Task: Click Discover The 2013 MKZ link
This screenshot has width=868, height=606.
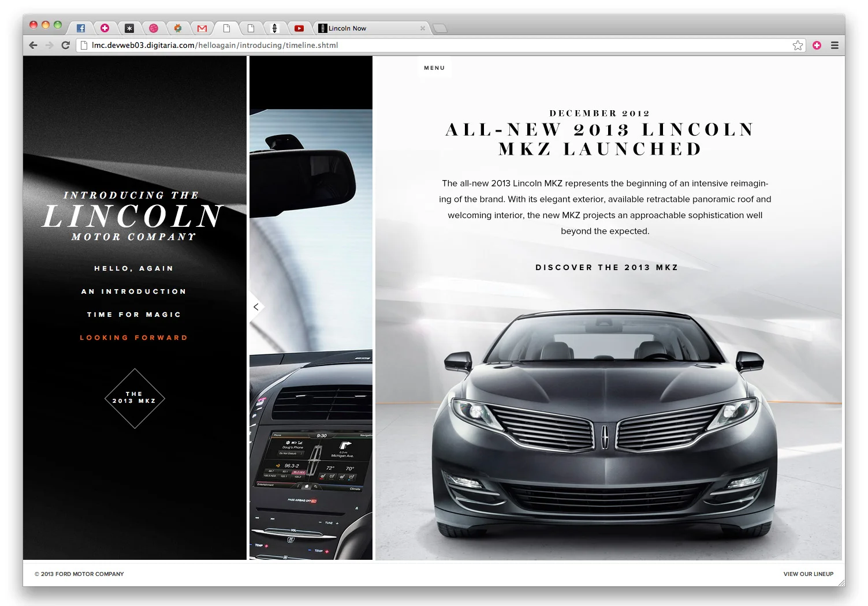Action: click(607, 267)
